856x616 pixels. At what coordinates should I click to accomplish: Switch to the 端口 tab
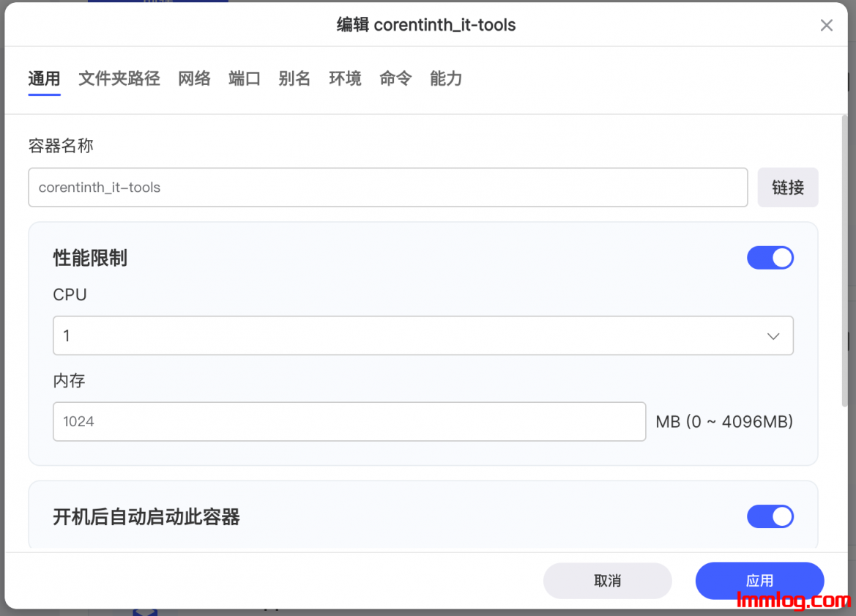click(244, 79)
